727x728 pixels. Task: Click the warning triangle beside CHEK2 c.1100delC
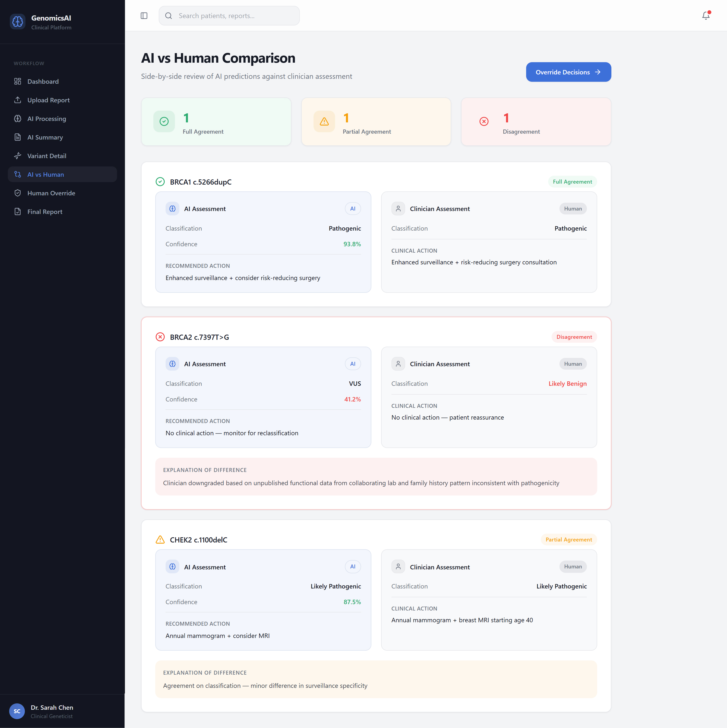pyautogui.click(x=160, y=540)
